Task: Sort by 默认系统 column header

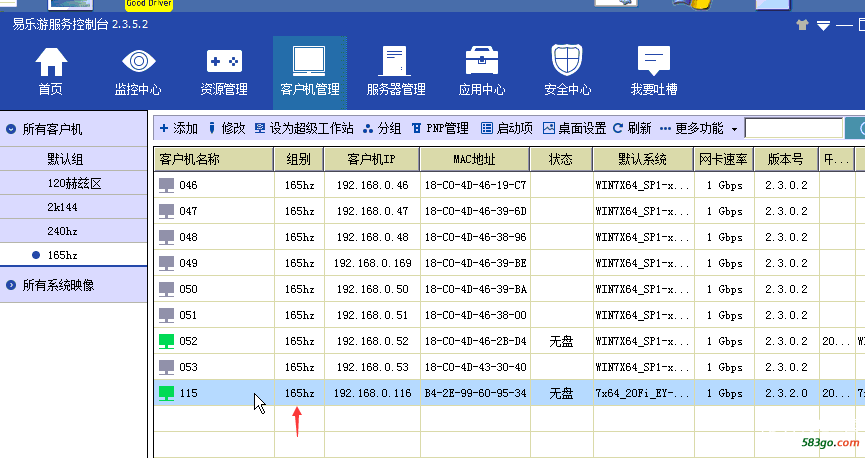Action: pos(643,159)
